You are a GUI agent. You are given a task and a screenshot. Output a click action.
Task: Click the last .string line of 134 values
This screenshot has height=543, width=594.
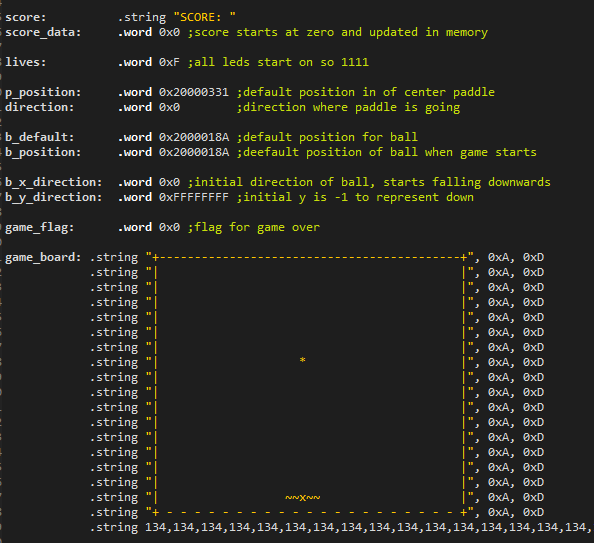342,528
